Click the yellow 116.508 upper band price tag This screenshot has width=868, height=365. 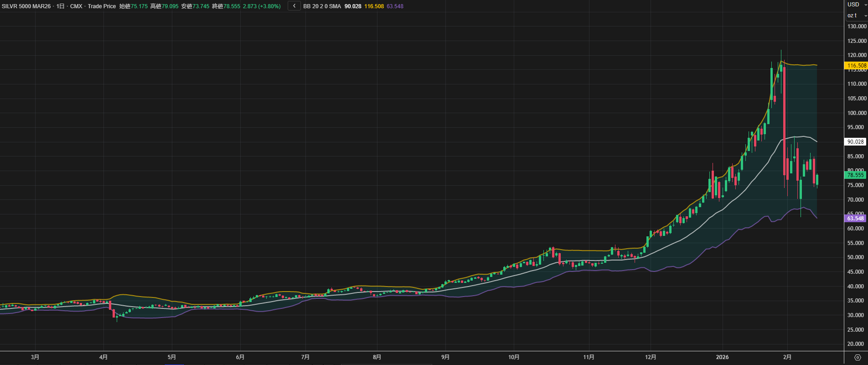856,66
